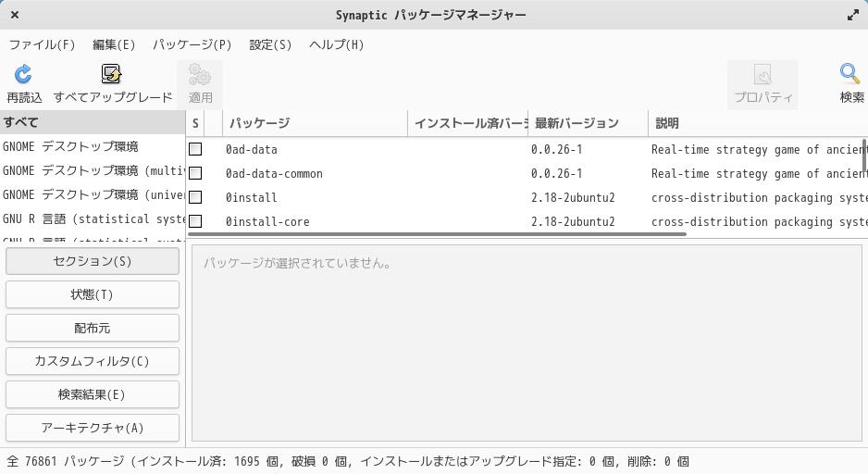Select the 0ad-data package name
Viewport: 868px width, 474px height.
tap(252, 149)
